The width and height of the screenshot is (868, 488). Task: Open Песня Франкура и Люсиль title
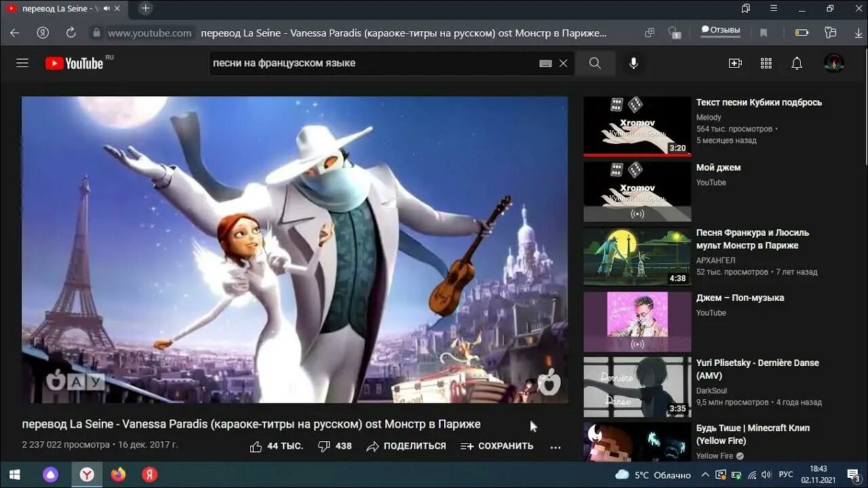tap(753, 239)
